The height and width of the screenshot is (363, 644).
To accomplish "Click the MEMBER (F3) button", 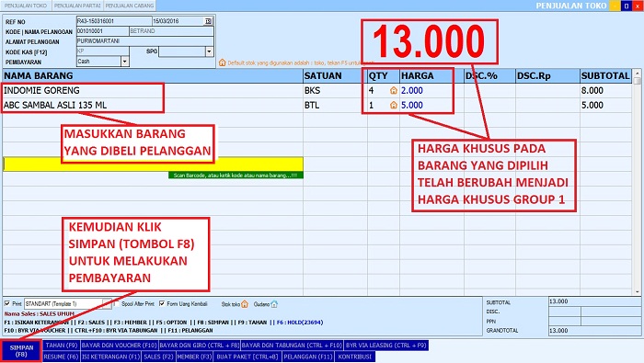I will pyautogui.click(x=194, y=357).
